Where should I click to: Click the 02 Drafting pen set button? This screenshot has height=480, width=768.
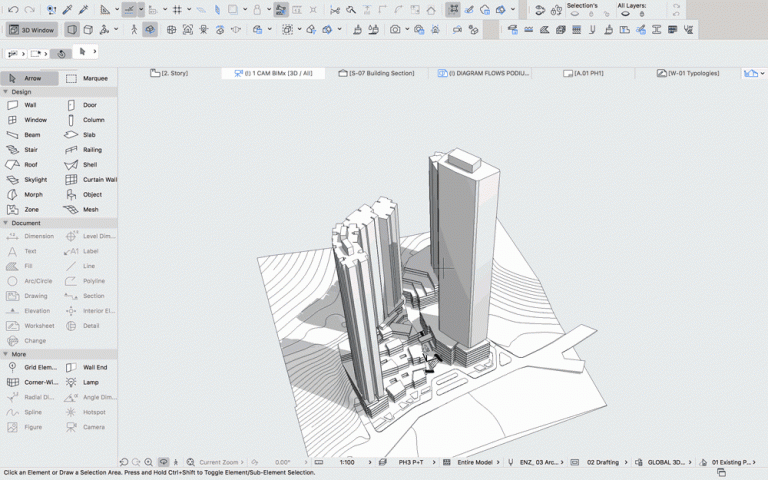click(604, 462)
